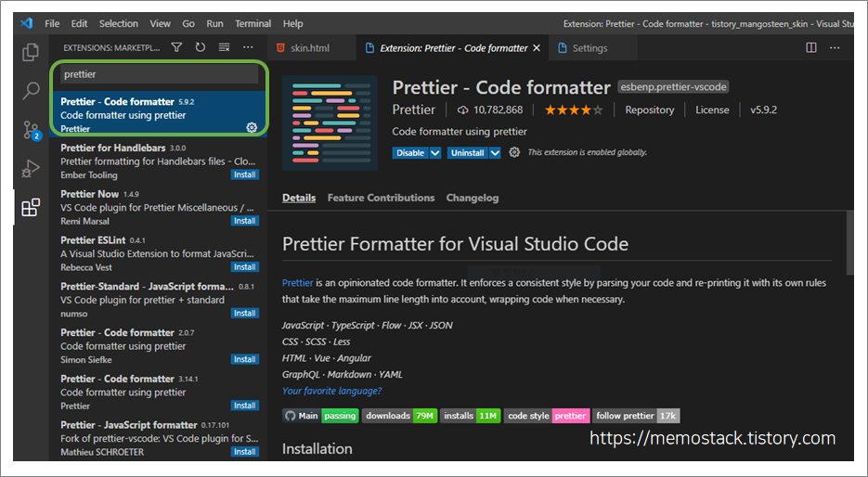Focus the extensions search box containing prettier
Image resolution: width=868 pixels, height=477 pixels.
tap(159, 74)
